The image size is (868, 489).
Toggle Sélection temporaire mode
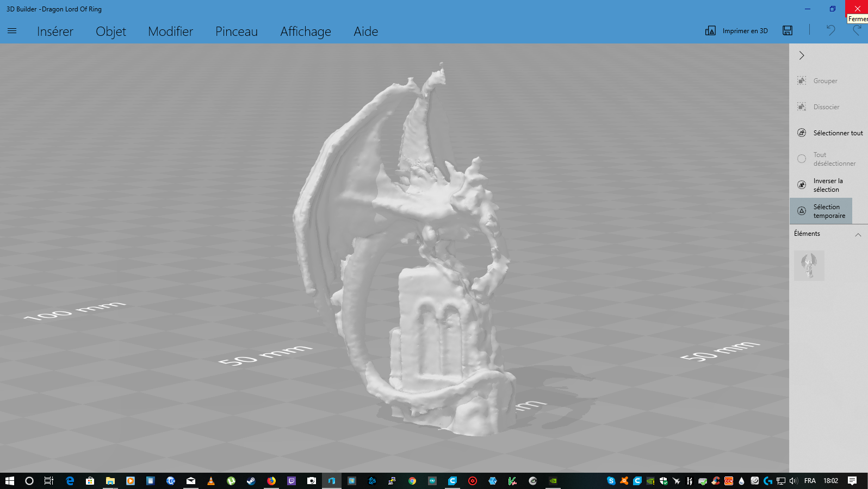pyautogui.click(x=821, y=211)
